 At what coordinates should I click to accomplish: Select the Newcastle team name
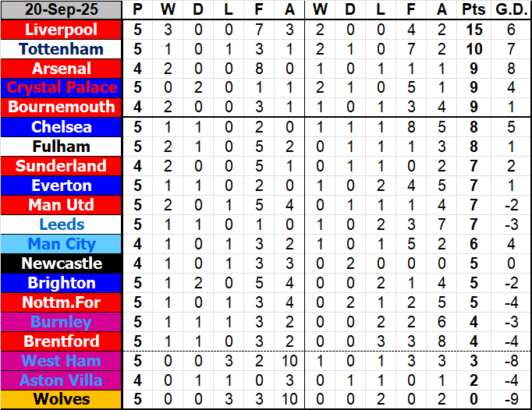(x=62, y=263)
